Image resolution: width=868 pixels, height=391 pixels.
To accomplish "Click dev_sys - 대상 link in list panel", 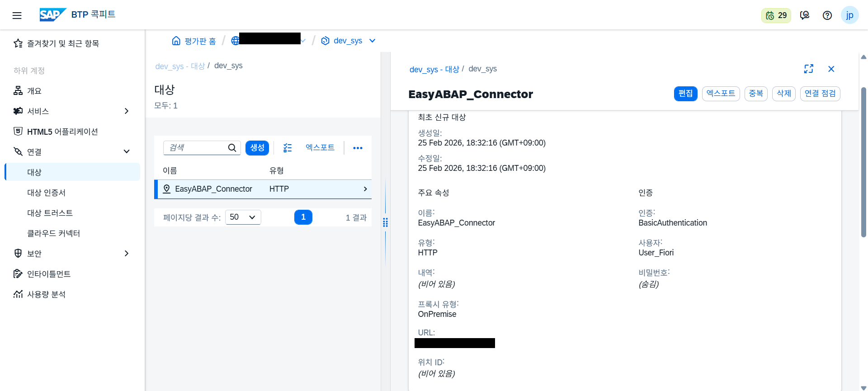I will coord(180,66).
